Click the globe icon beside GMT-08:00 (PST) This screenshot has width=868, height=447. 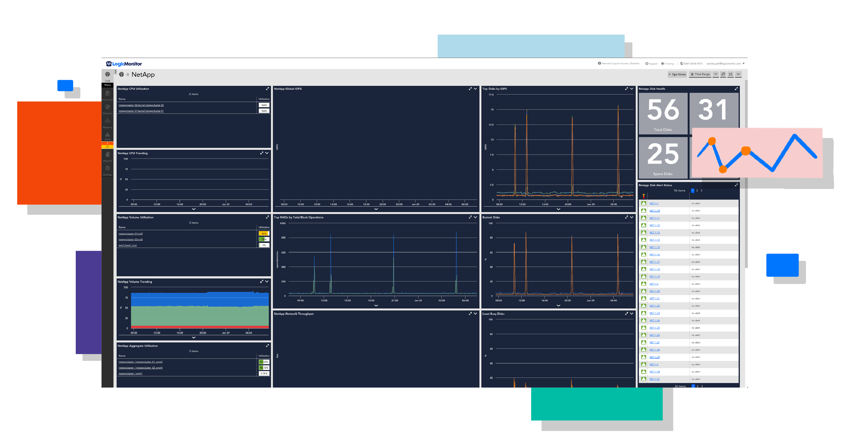pos(682,64)
